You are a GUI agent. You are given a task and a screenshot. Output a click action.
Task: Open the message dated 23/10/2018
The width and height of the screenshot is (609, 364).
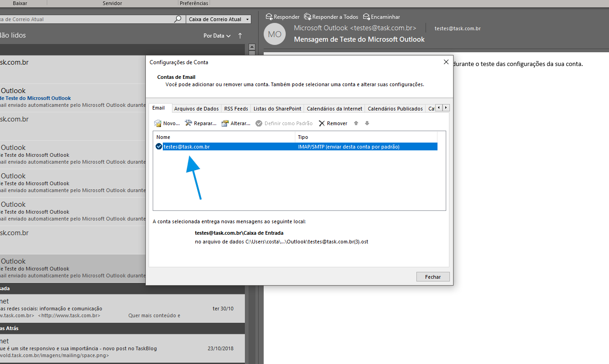pyautogui.click(x=122, y=348)
